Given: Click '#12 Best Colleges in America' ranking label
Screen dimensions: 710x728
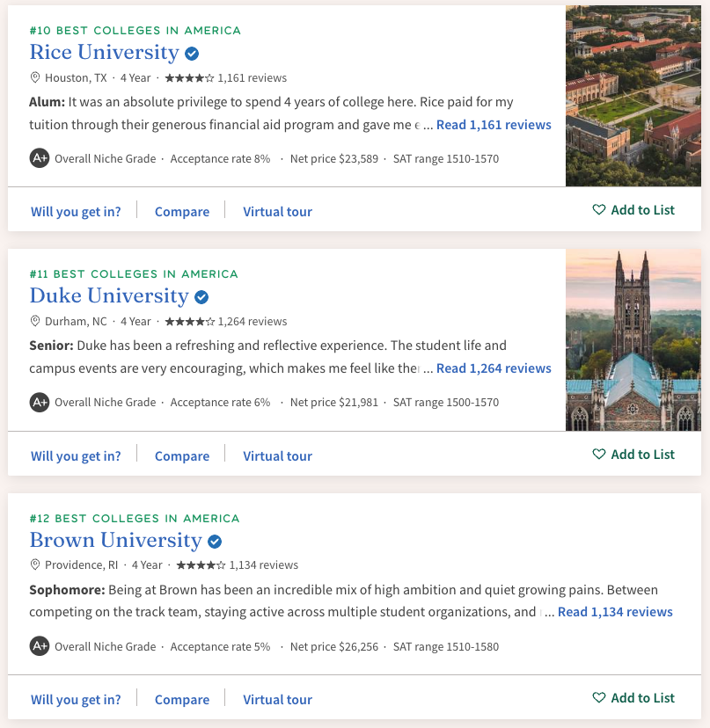Looking at the screenshot, I should pyautogui.click(x=135, y=518).
